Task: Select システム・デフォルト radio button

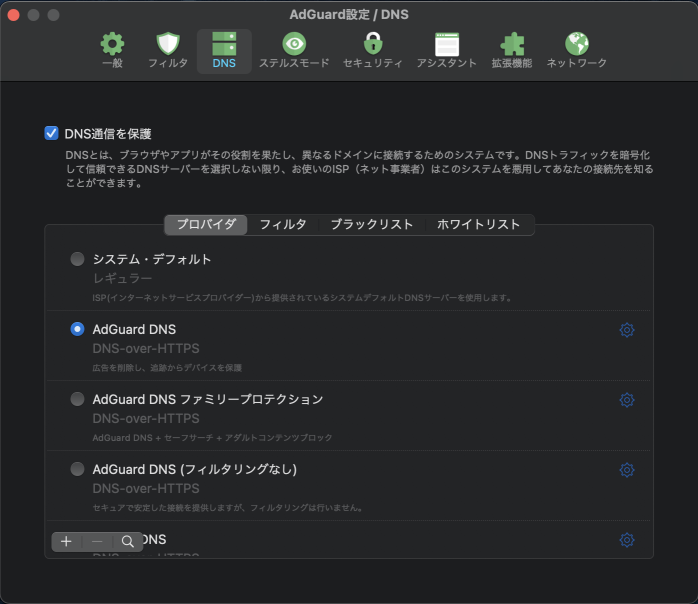Action: click(x=77, y=259)
